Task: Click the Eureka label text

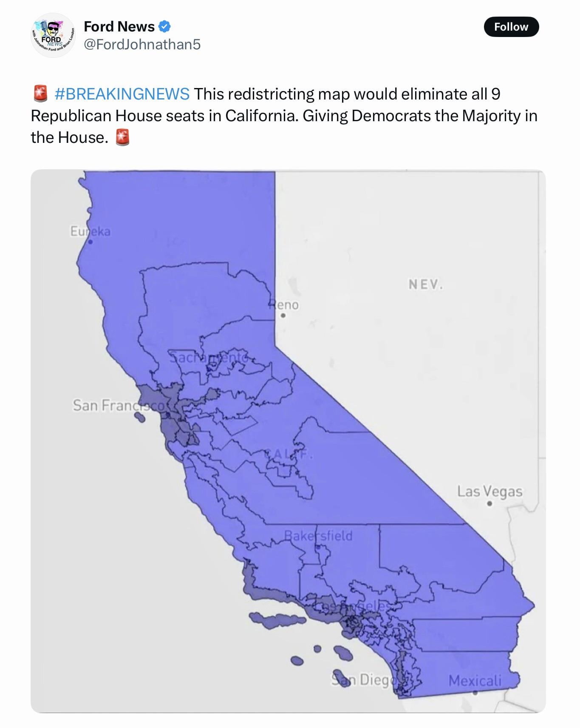Action: 90,231
